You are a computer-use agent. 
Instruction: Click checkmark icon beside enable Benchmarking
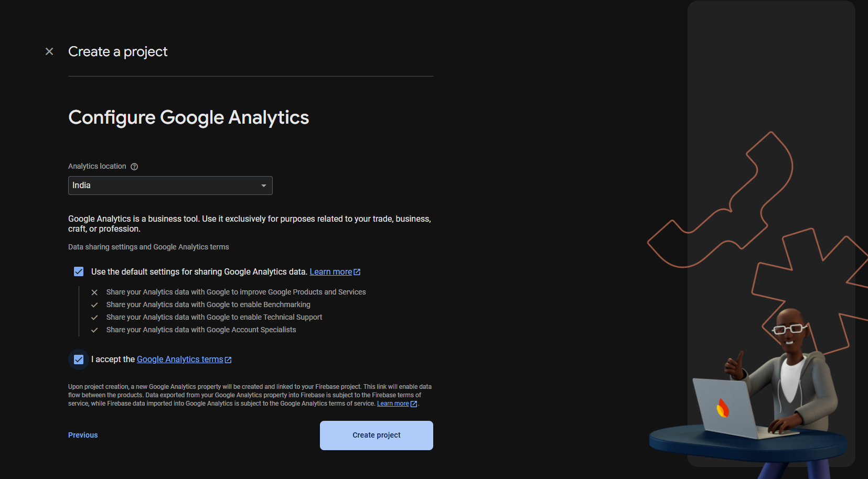coord(94,305)
